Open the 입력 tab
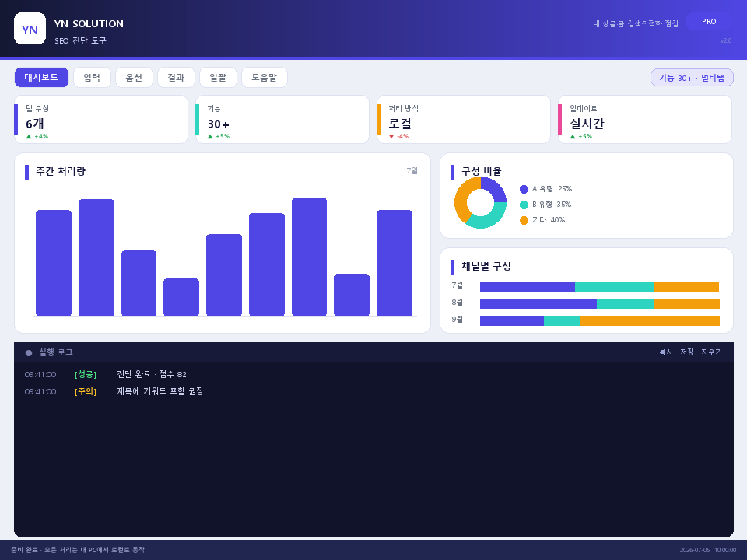 (92, 77)
